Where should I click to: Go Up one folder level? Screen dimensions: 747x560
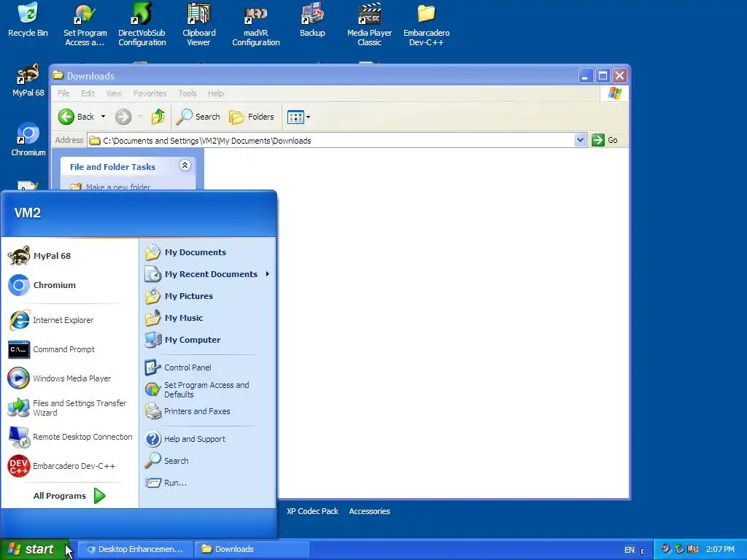[x=158, y=117]
